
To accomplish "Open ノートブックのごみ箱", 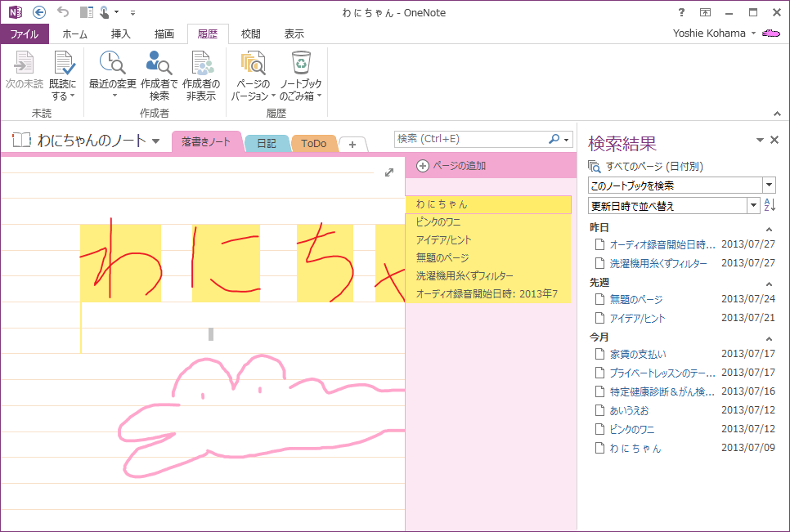I will pos(300,75).
